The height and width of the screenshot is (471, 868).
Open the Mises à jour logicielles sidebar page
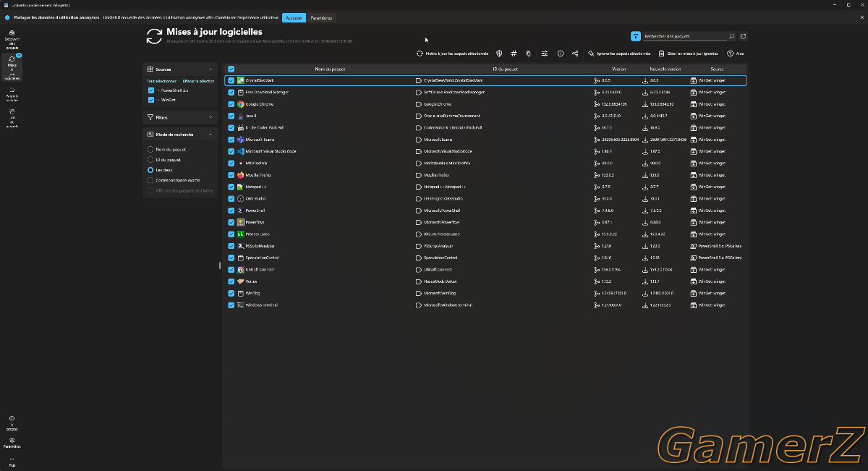[x=12, y=67]
